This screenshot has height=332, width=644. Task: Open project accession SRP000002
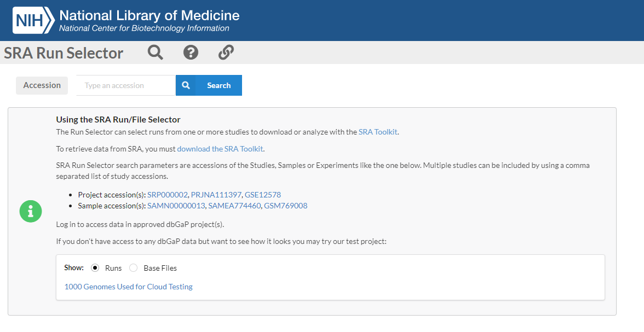pos(168,195)
